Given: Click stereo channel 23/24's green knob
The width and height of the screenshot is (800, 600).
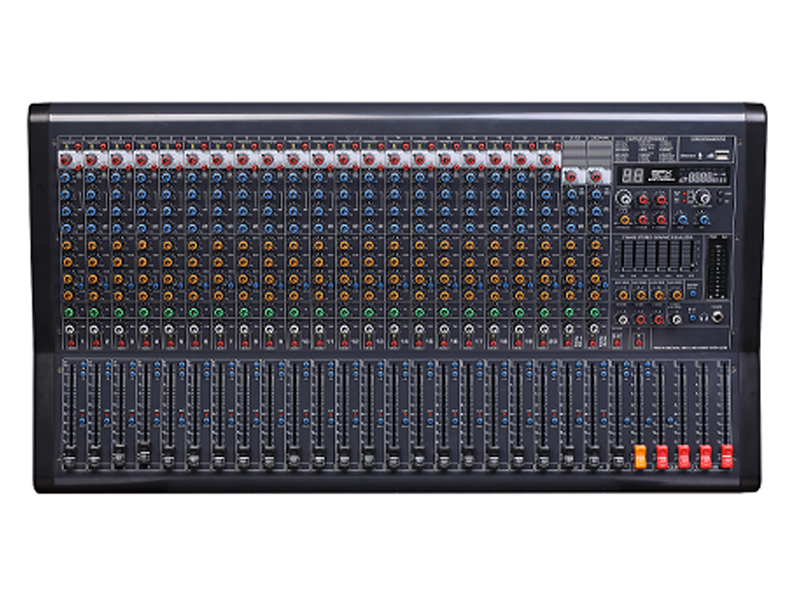Looking at the screenshot, I should pos(594,312).
